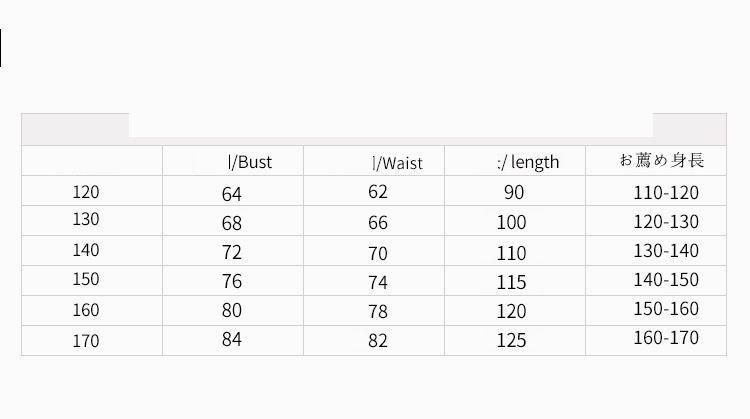Select the size 140 row label
This screenshot has width=750, height=419.
(86, 250)
